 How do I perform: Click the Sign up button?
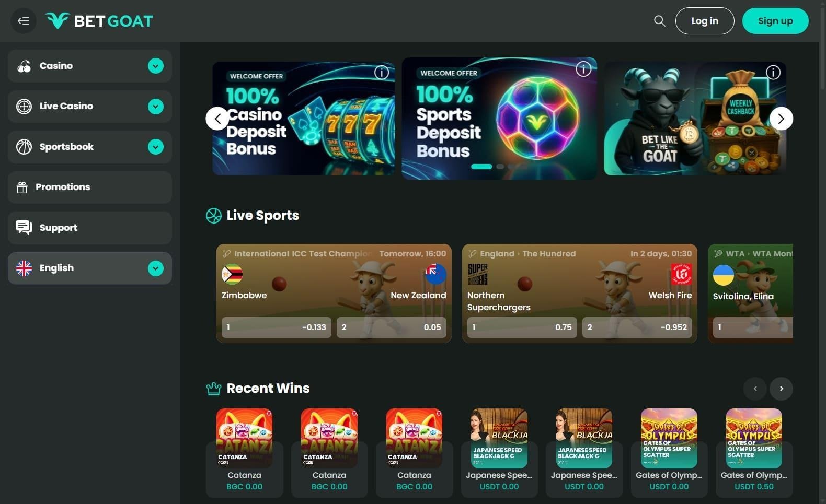coord(775,21)
